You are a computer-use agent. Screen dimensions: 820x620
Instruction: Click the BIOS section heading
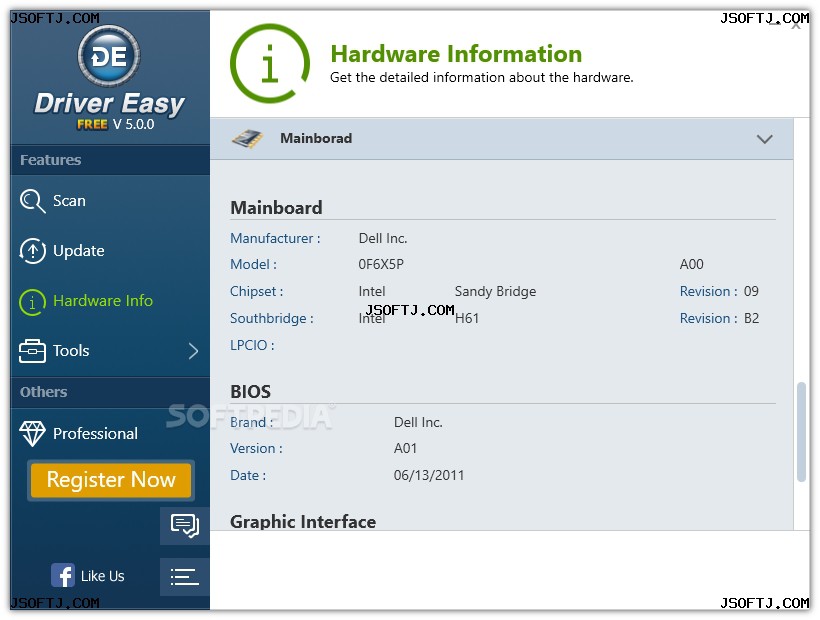click(x=250, y=392)
